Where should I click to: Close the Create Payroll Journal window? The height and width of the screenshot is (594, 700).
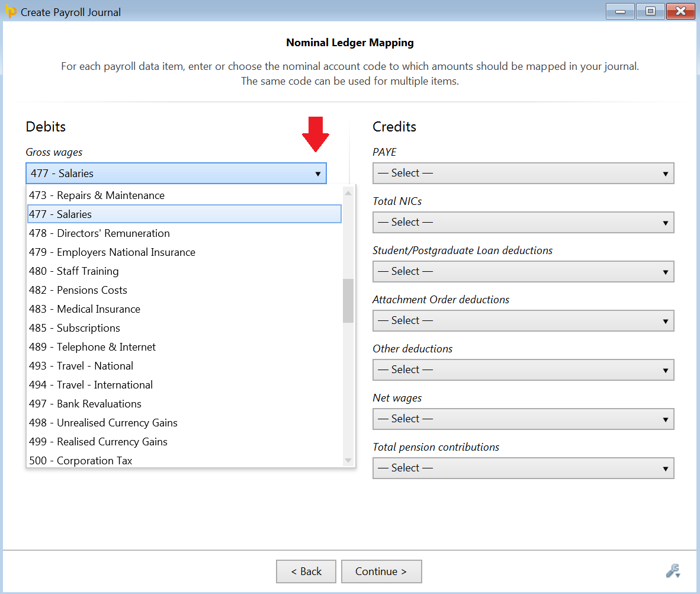(680, 11)
